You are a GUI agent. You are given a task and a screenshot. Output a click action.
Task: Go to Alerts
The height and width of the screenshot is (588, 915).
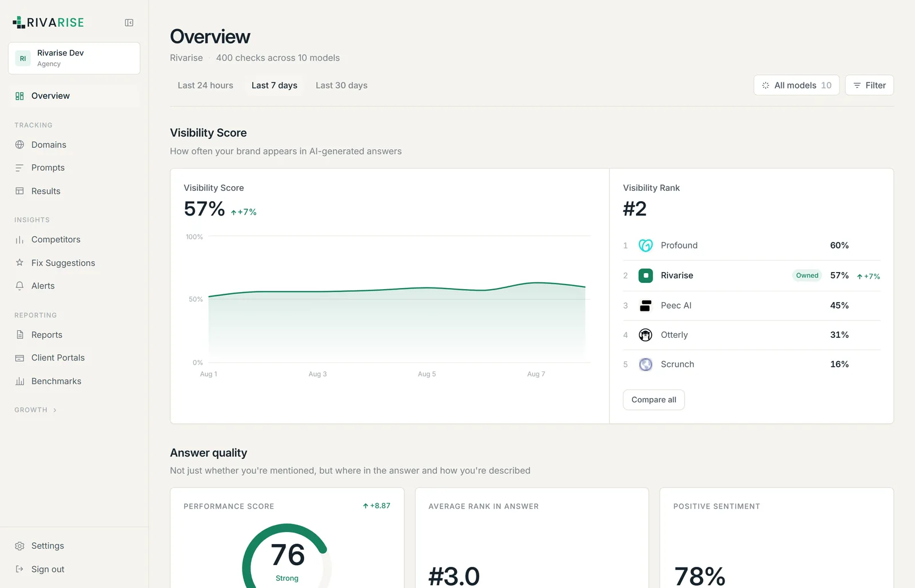74,286
